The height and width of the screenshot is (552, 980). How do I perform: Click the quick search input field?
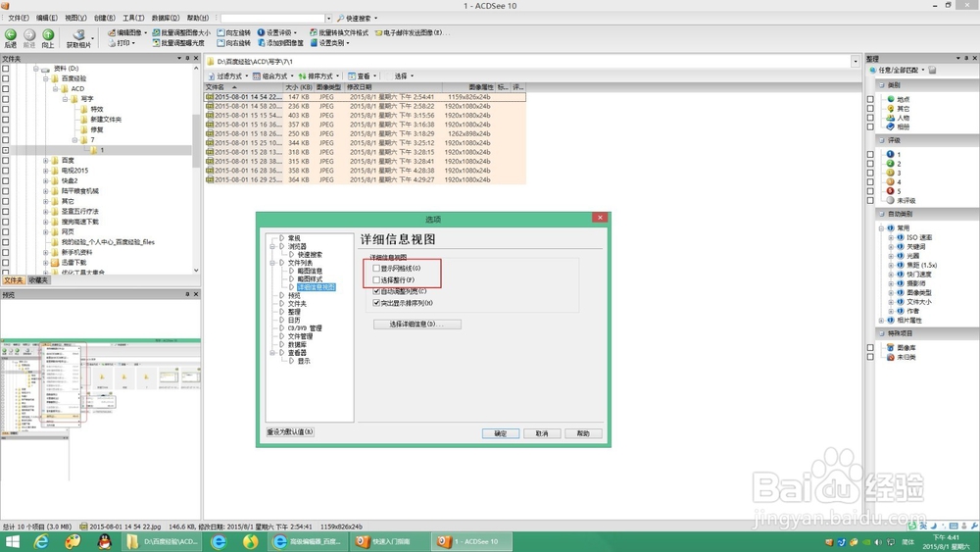coord(272,18)
